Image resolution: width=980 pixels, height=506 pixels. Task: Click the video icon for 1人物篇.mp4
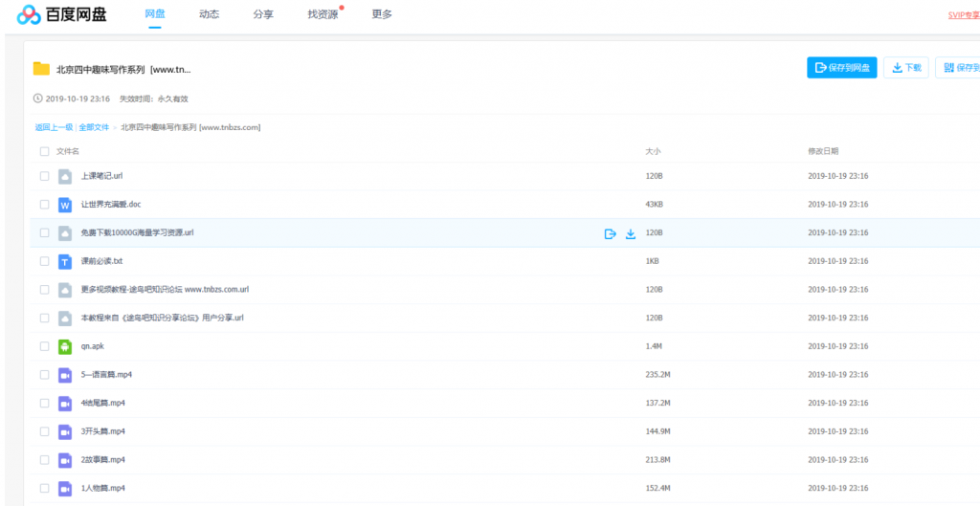[x=65, y=488]
